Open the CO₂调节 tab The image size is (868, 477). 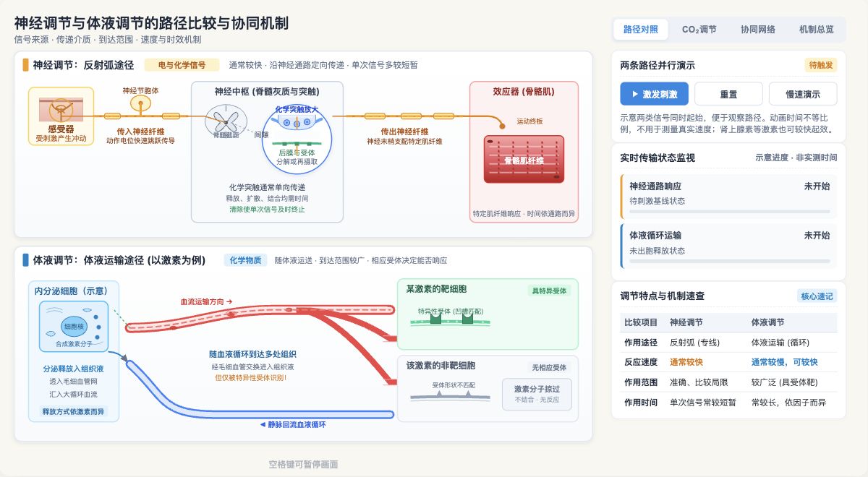pyautogui.click(x=699, y=30)
